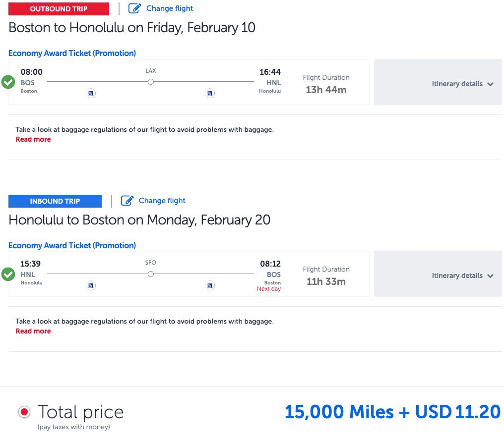Click the pencil edit icon for the inbound trip

click(x=127, y=200)
